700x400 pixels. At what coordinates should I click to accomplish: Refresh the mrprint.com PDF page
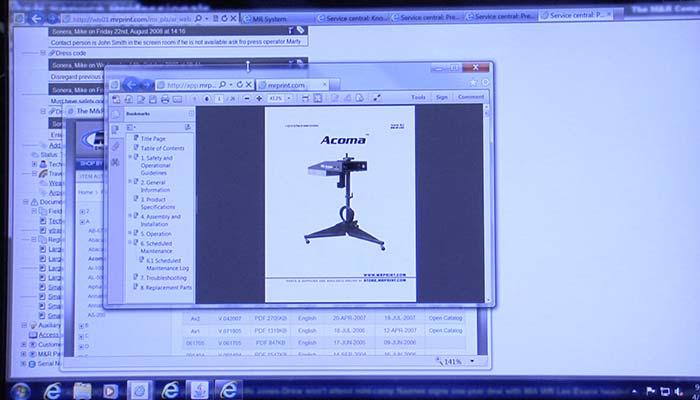242,85
